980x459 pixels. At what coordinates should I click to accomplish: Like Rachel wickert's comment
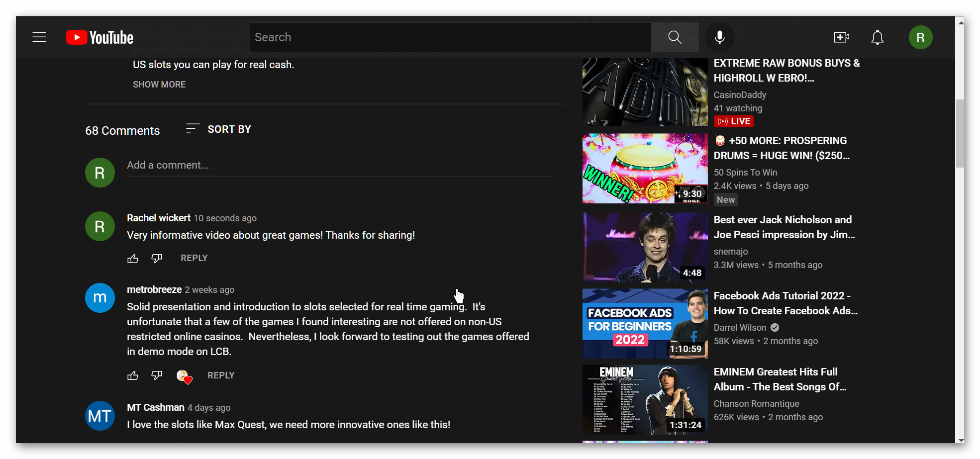click(133, 259)
